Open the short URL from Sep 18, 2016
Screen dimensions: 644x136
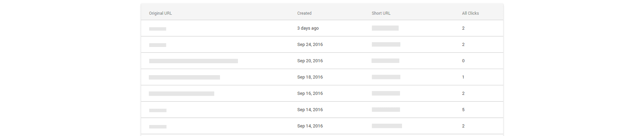tap(386, 77)
